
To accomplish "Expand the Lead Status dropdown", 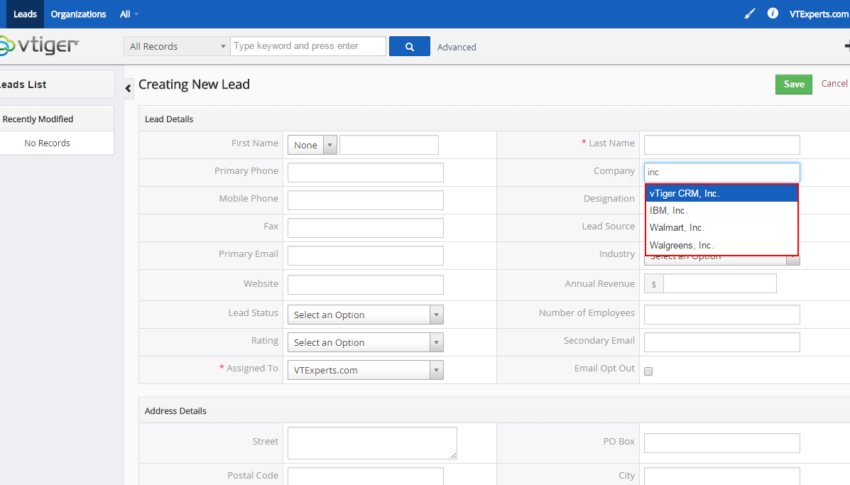I will [x=365, y=315].
